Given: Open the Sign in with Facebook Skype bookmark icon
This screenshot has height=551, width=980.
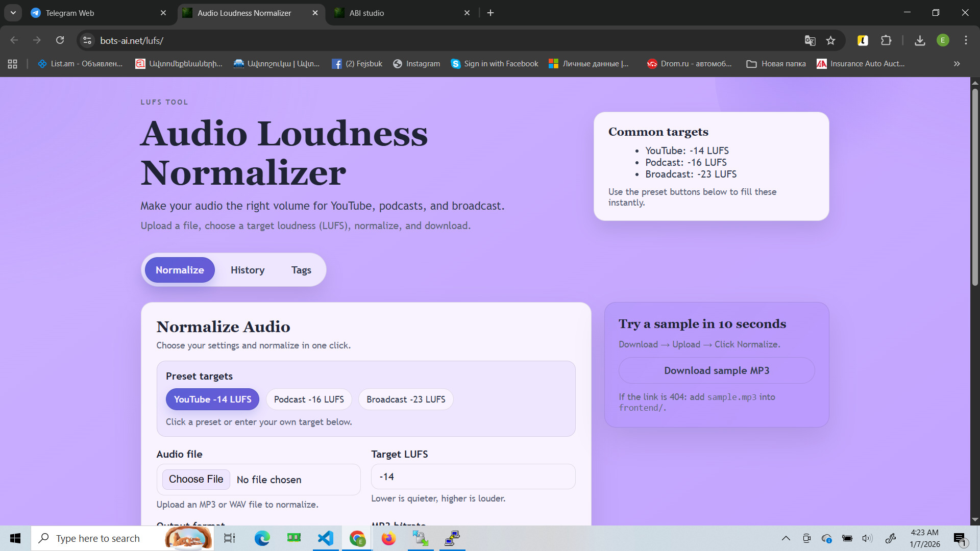Looking at the screenshot, I should (455, 63).
